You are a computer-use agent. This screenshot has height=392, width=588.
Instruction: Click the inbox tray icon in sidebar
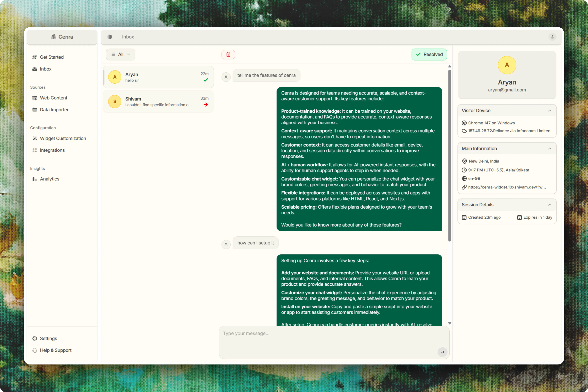35,69
